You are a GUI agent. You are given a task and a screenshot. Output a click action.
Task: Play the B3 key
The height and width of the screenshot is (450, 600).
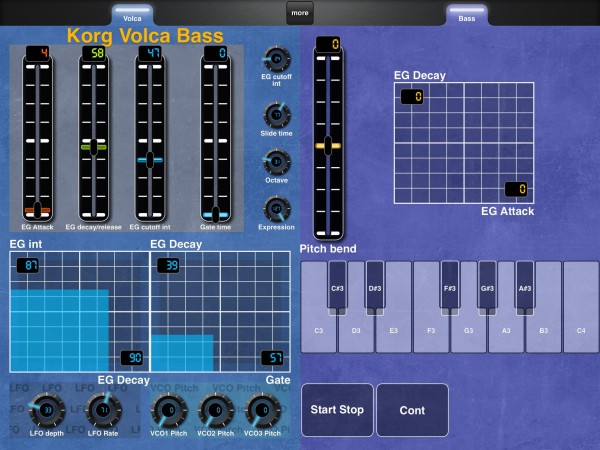(543, 331)
